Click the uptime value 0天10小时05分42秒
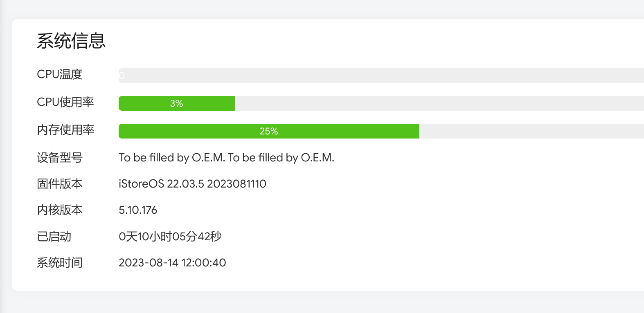The width and height of the screenshot is (644, 313). point(170,237)
